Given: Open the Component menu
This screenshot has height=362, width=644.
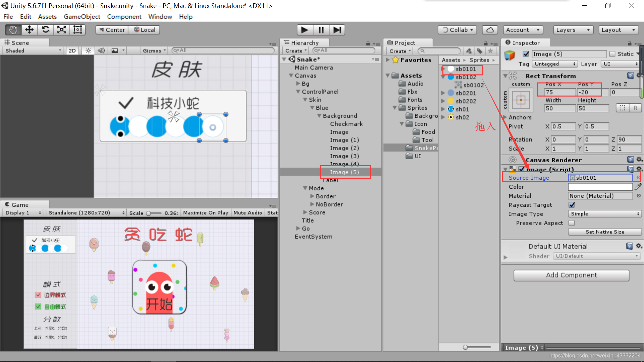Looking at the screenshot, I should [x=124, y=16].
